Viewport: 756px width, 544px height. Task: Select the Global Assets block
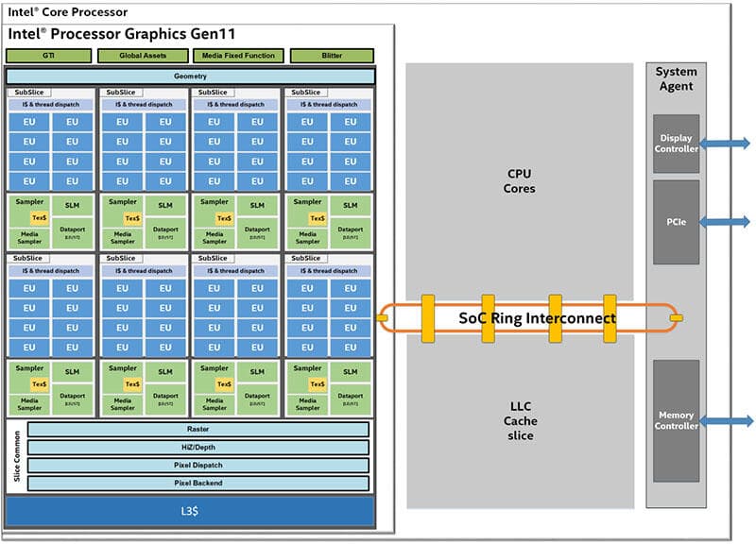click(143, 56)
